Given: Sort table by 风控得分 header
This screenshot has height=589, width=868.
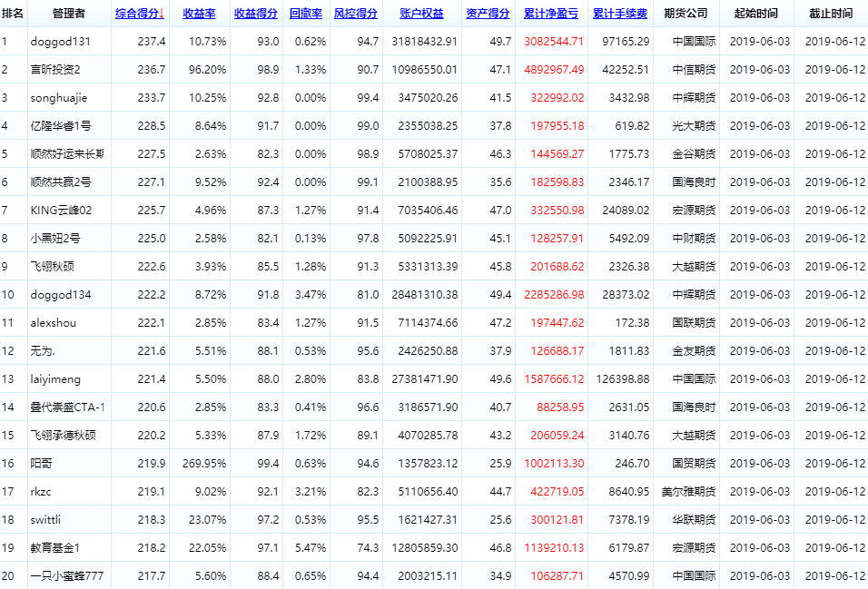Looking at the screenshot, I should pos(355,14).
